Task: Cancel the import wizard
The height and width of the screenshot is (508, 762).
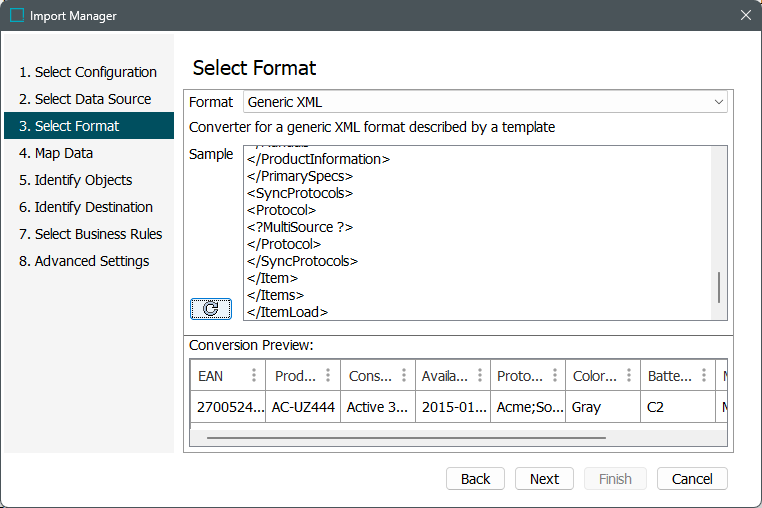Action: [692, 479]
